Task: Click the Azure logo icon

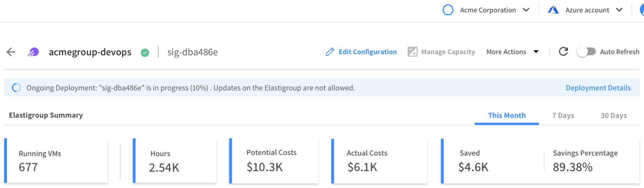Action: pyautogui.click(x=553, y=10)
